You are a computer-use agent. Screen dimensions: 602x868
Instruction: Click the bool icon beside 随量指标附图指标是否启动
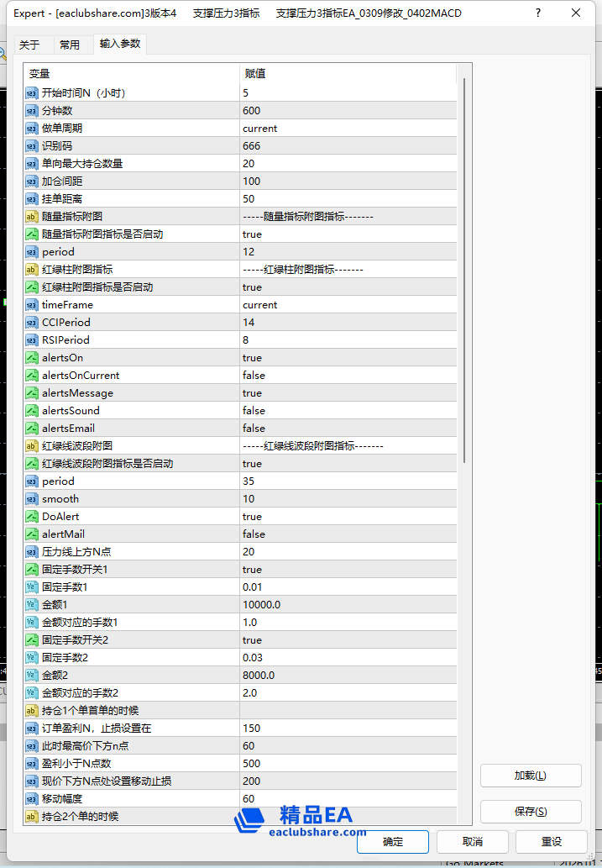(x=32, y=234)
